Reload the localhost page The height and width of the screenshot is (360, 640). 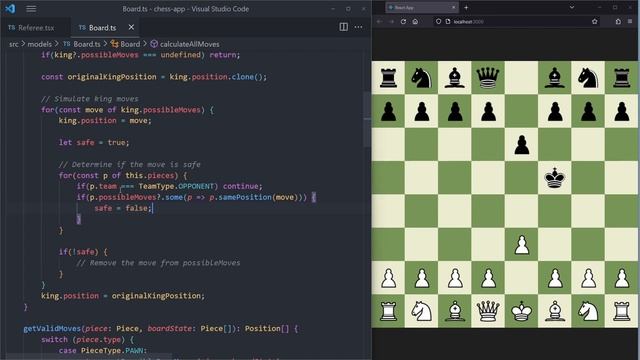[403, 22]
